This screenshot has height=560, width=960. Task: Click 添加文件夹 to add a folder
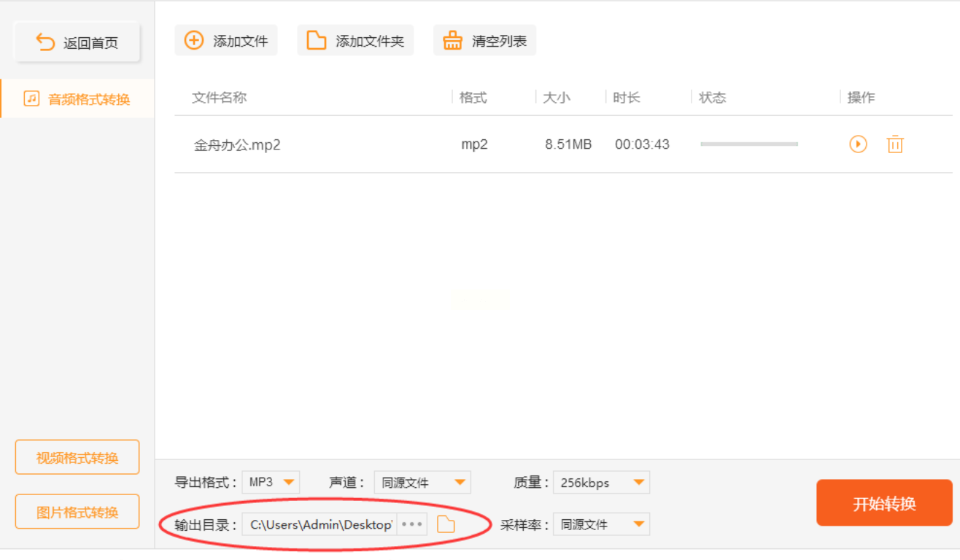click(x=355, y=40)
